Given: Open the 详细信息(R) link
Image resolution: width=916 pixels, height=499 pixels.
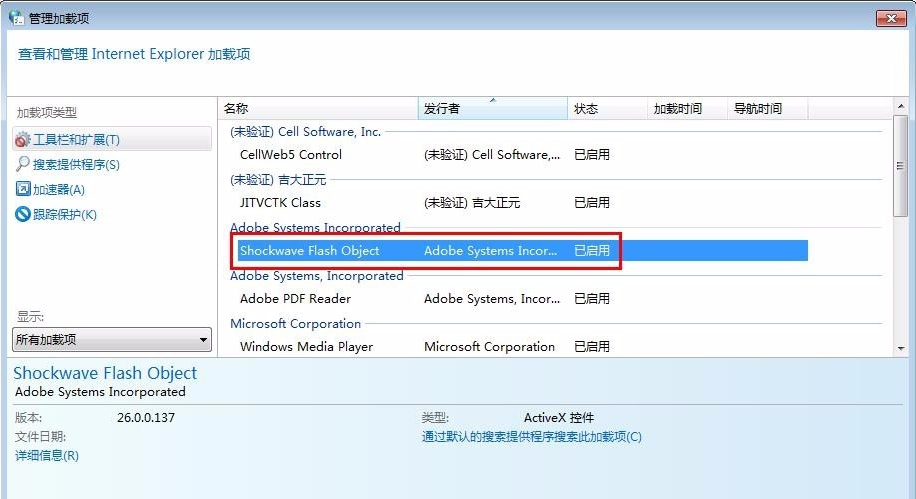Looking at the screenshot, I should point(47,456).
